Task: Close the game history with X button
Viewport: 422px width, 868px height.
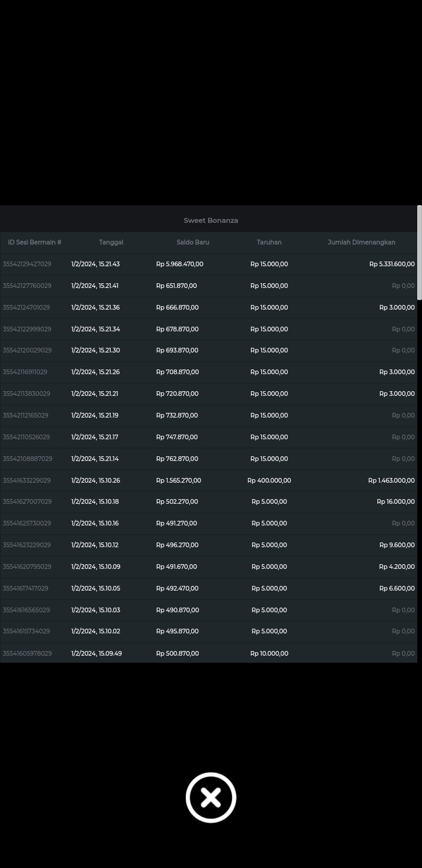Action: 211,798
